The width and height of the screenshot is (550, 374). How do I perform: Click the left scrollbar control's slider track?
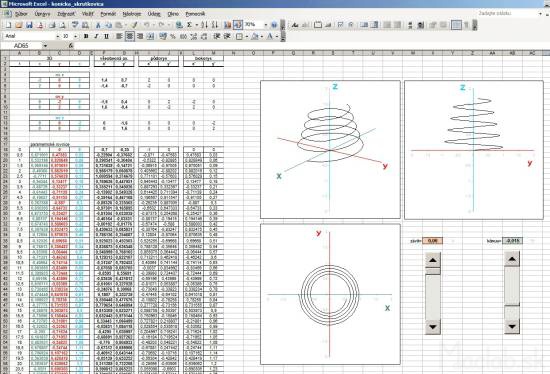click(432, 297)
